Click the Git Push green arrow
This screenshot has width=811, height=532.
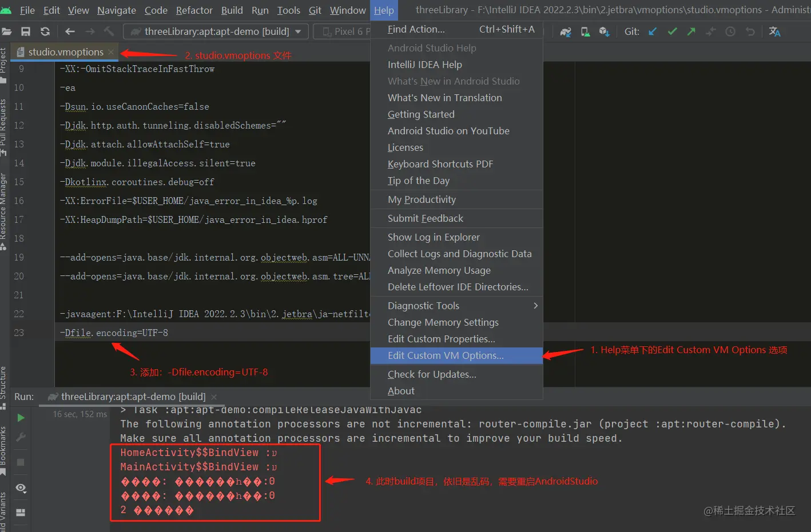691,31
